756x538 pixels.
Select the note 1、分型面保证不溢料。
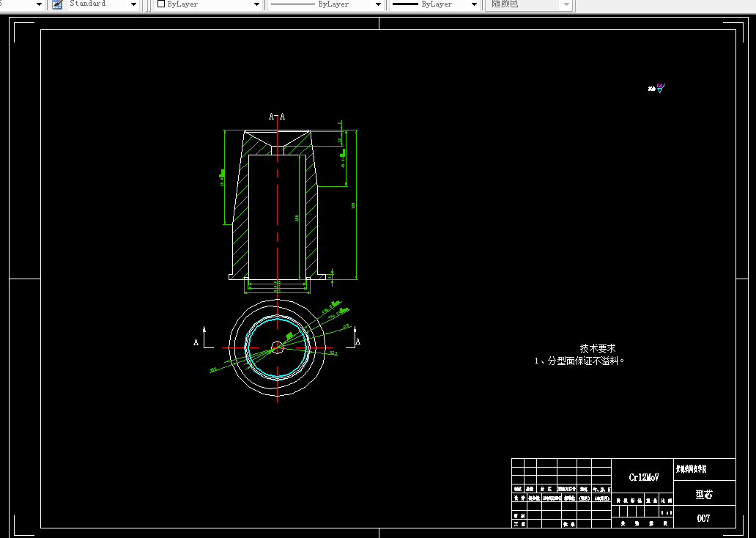(x=579, y=361)
